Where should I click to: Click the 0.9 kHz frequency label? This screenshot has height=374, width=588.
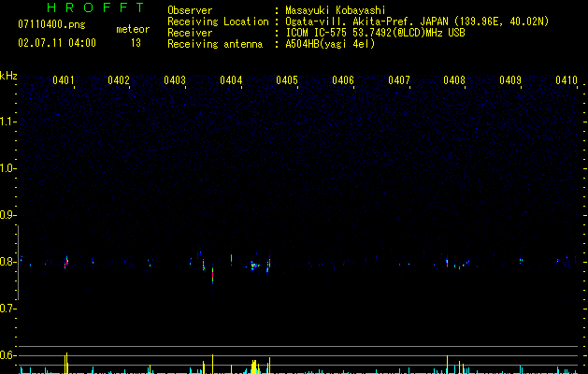pos(7,215)
